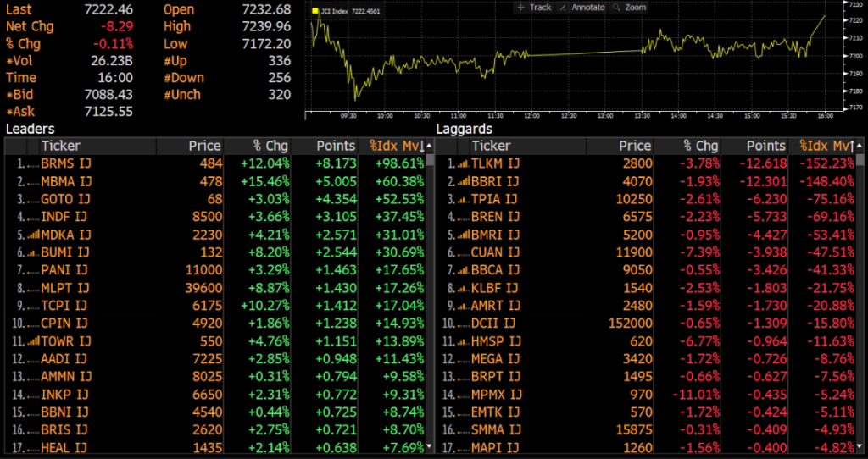Click Laggards scrollbar down arrow
This screenshot has width=868, height=459.
point(860,446)
